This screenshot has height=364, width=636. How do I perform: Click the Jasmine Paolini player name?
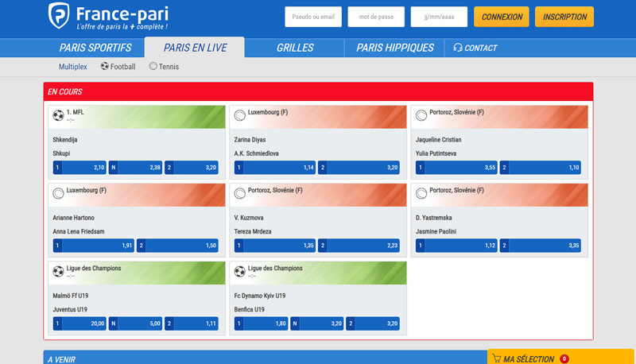pos(436,231)
